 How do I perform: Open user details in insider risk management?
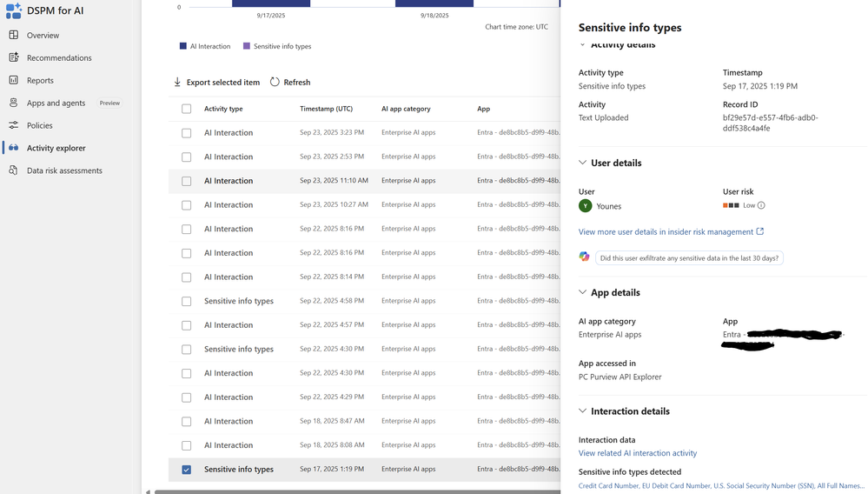coord(666,231)
